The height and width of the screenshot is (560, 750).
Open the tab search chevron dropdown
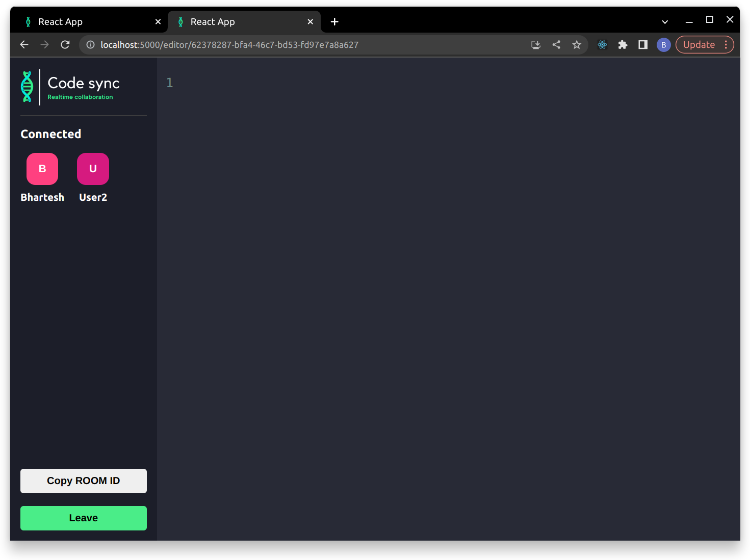pyautogui.click(x=664, y=21)
